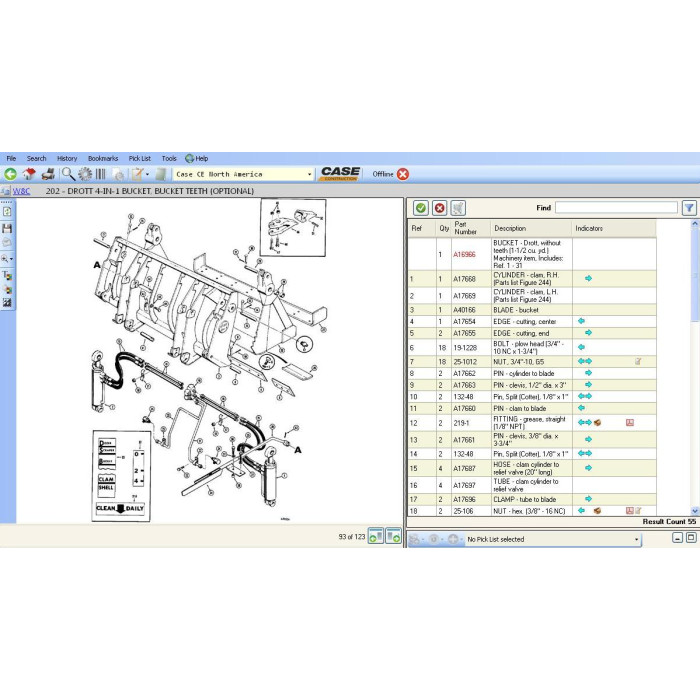Screen dimensions: 700x700
Task: Open the History menu
Action: point(67,158)
